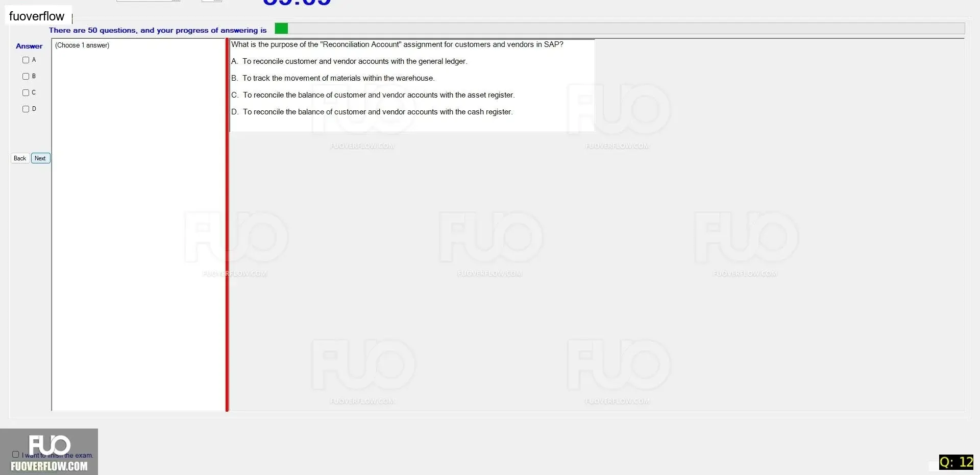Click the 'Q: 12' question counter

click(x=956, y=462)
